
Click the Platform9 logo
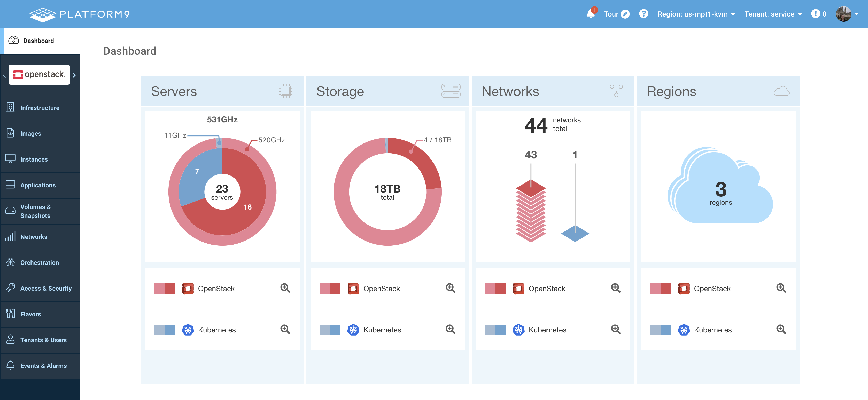point(80,14)
